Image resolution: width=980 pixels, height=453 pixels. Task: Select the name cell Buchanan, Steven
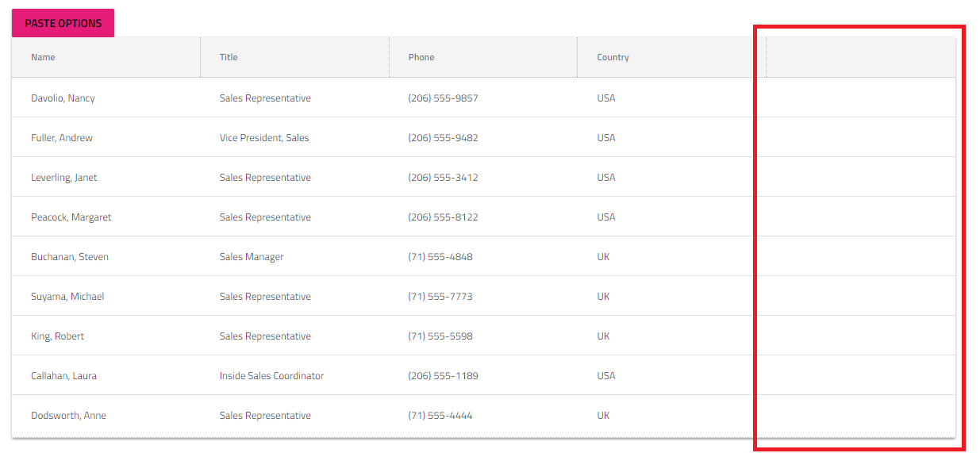[70, 257]
